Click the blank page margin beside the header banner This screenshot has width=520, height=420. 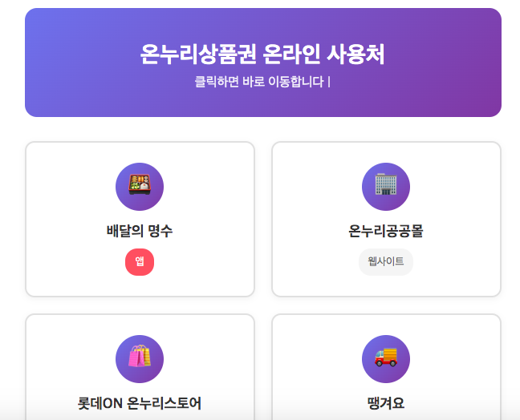[x=11, y=63]
